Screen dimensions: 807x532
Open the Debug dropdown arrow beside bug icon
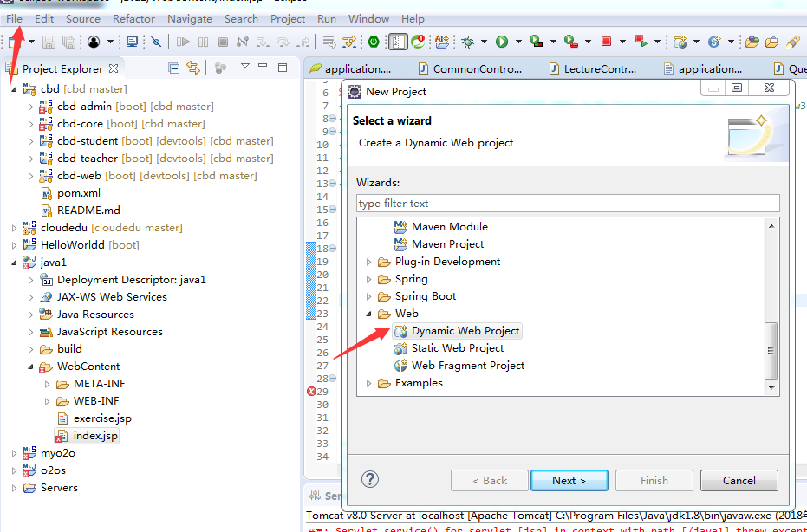[484, 42]
